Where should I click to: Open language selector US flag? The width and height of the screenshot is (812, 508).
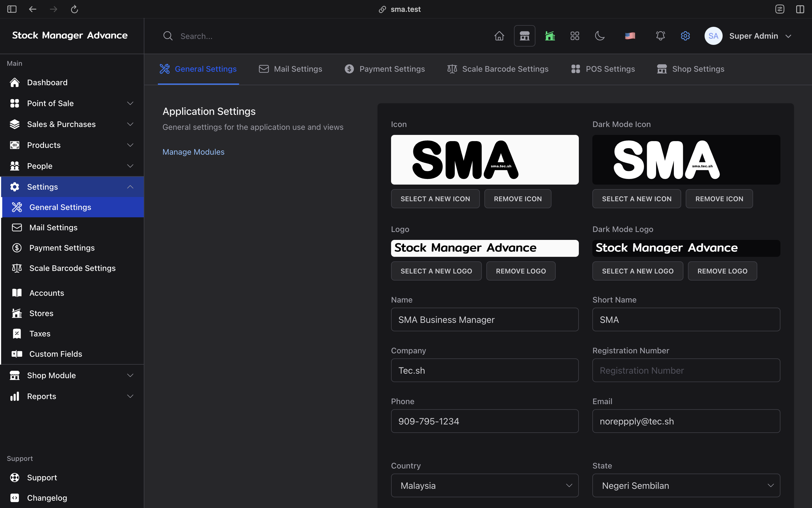click(630, 36)
